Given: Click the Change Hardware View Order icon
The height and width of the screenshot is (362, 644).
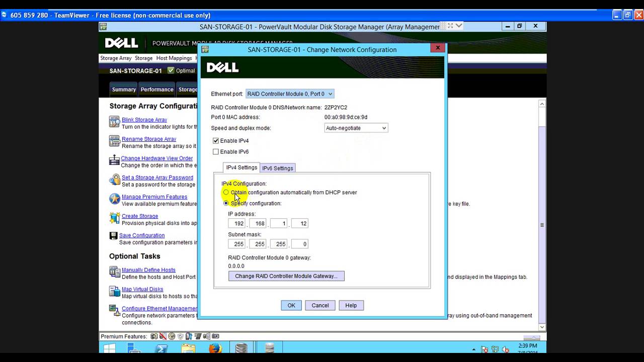Looking at the screenshot, I should 114,161.
